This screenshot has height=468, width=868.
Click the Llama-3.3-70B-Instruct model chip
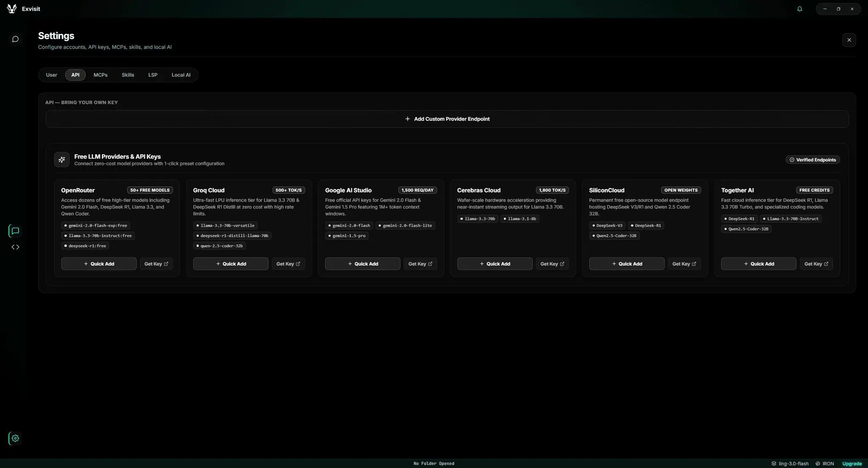790,219
